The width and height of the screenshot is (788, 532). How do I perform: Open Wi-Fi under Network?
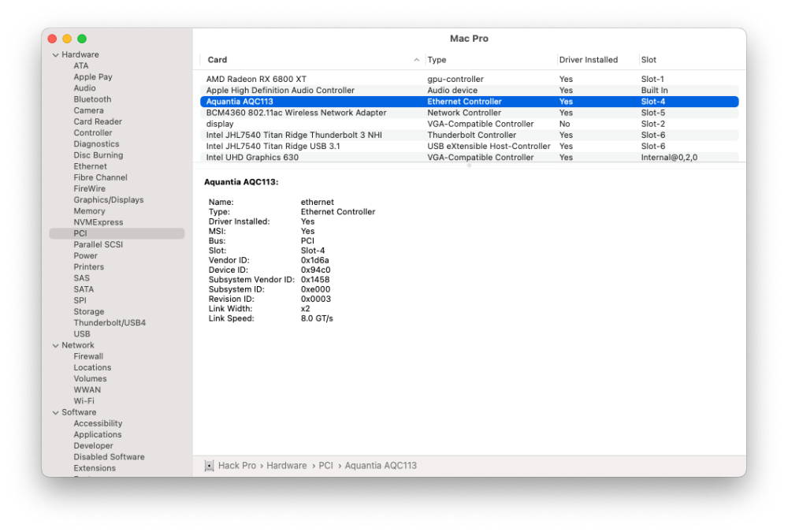[x=84, y=401]
